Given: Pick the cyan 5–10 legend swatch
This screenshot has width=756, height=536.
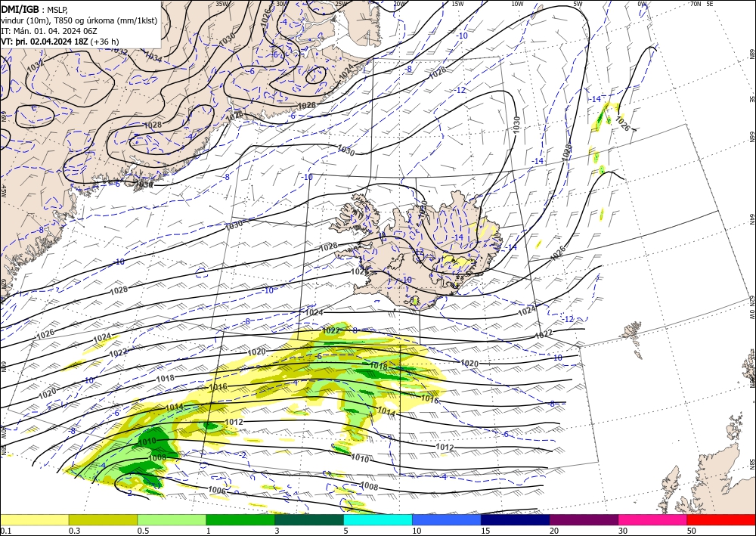Looking at the screenshot, I should pos(377,519).
